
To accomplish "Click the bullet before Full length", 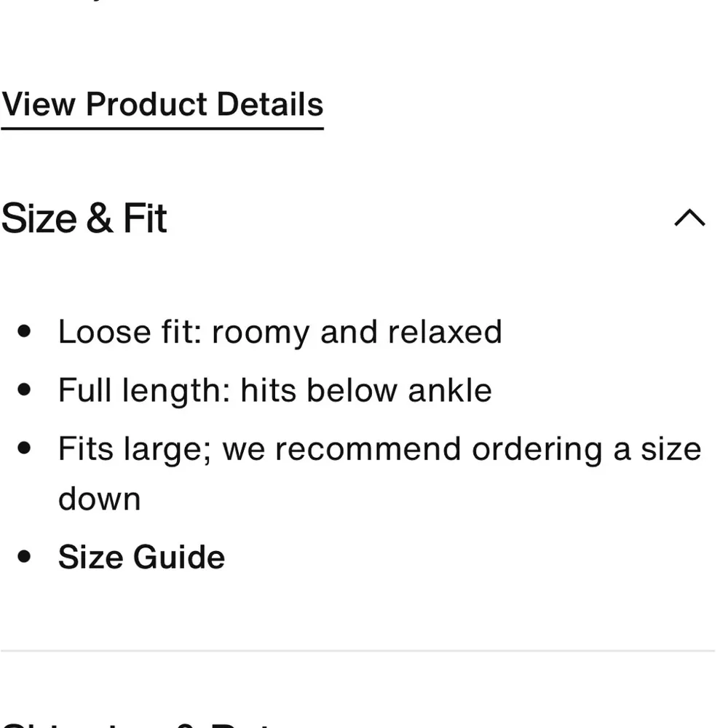I will point(24,390).
